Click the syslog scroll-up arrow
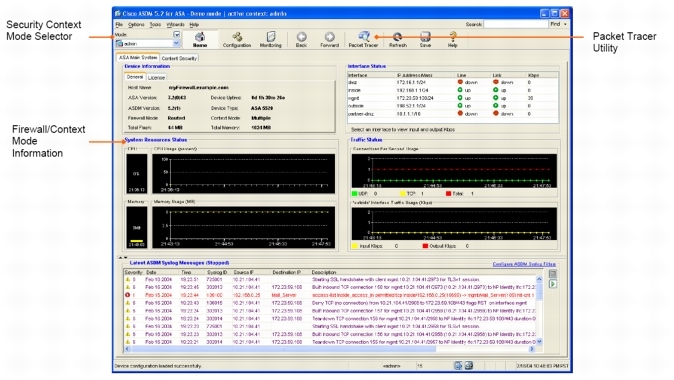This screenshot has width=674, height=380. pos(539,279)
